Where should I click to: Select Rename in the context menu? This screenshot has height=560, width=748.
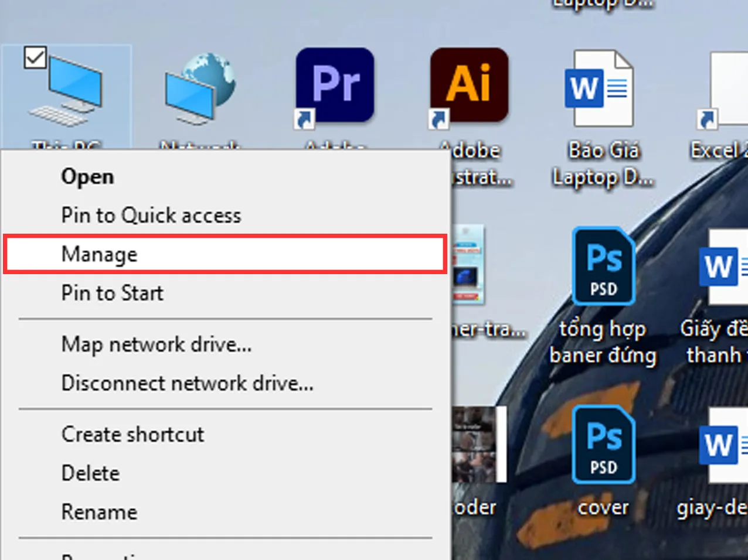99,512
